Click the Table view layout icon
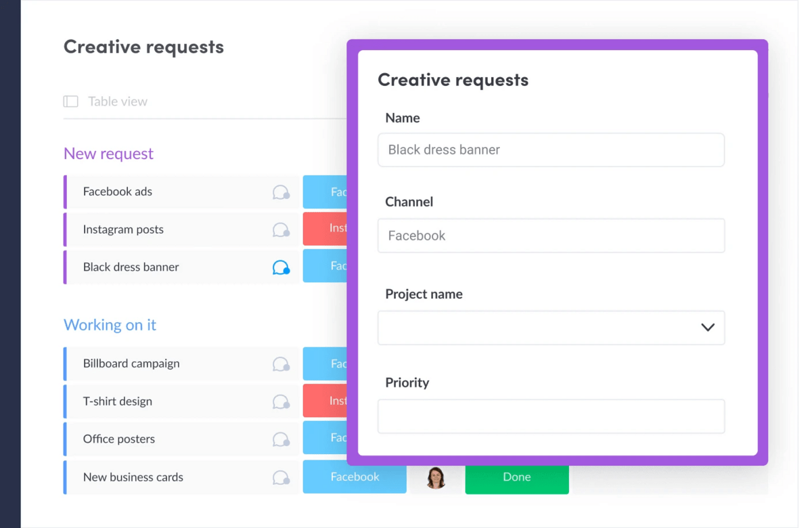The image size is (812, 528). (x=70, y=102)
